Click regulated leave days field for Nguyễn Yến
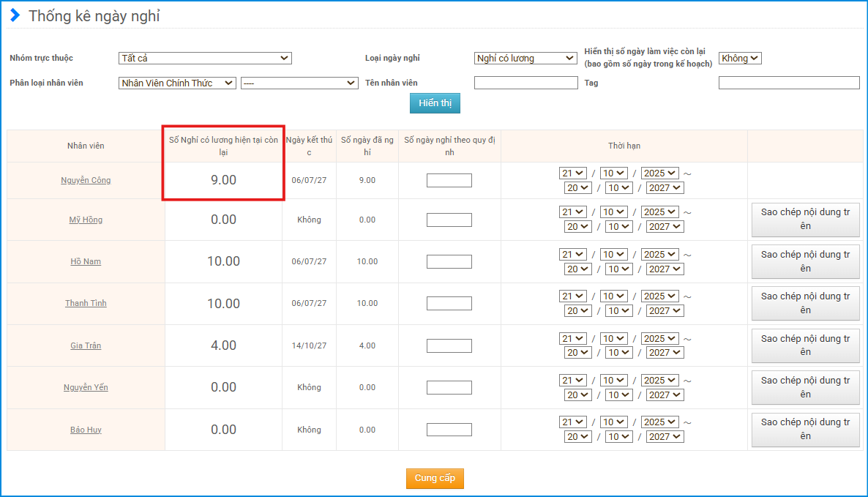The image size is (868, 497). point(449,387)
